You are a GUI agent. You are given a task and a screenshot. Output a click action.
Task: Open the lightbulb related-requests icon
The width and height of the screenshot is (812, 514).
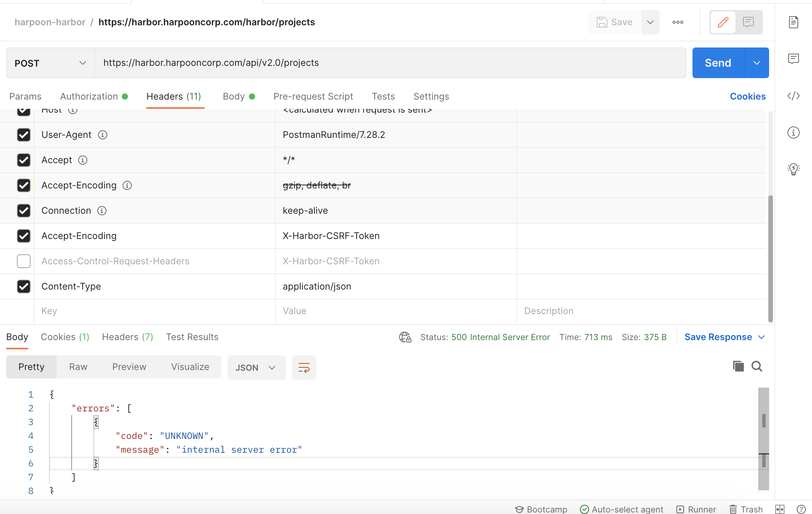pyautogui.click(x=793, y=169)
